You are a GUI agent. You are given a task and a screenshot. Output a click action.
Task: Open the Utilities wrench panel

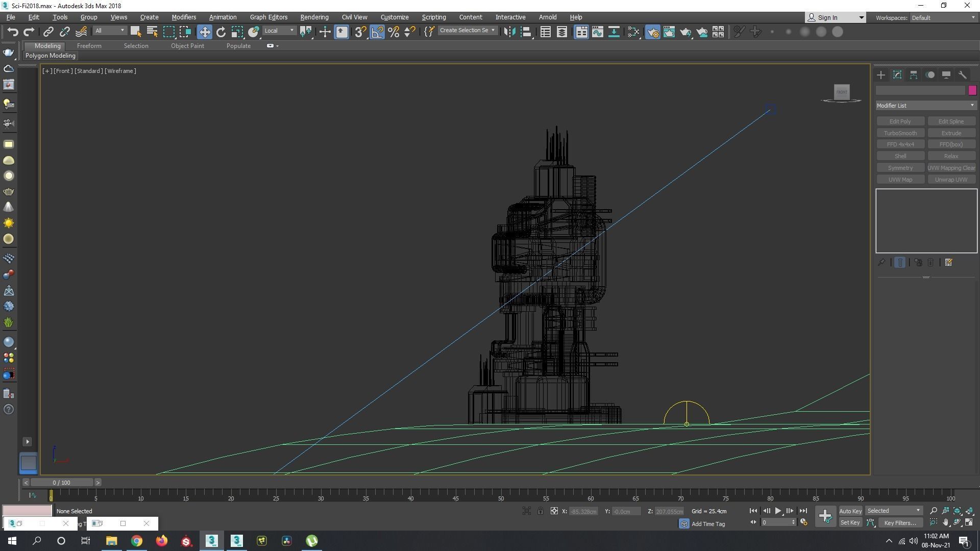963,75
